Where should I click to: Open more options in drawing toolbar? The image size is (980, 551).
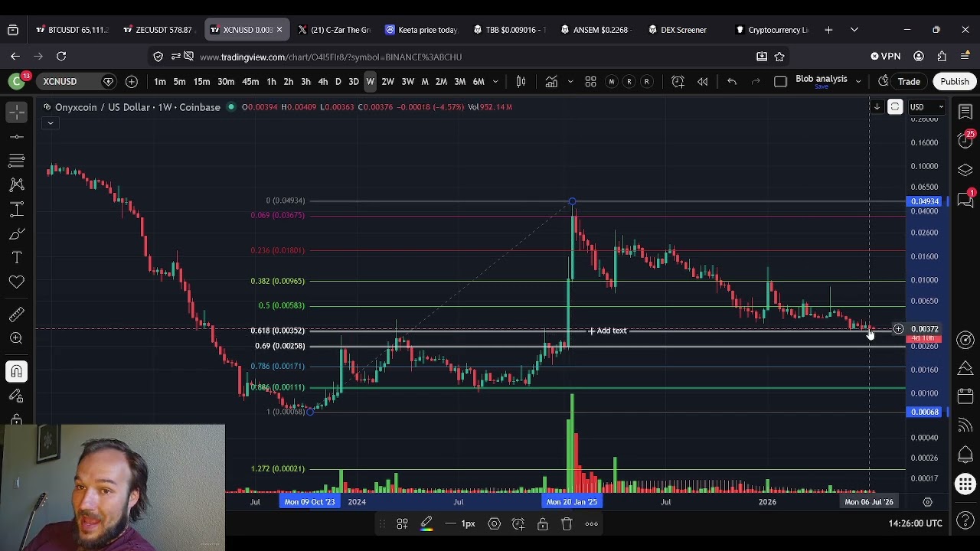[x=591, y=523]
